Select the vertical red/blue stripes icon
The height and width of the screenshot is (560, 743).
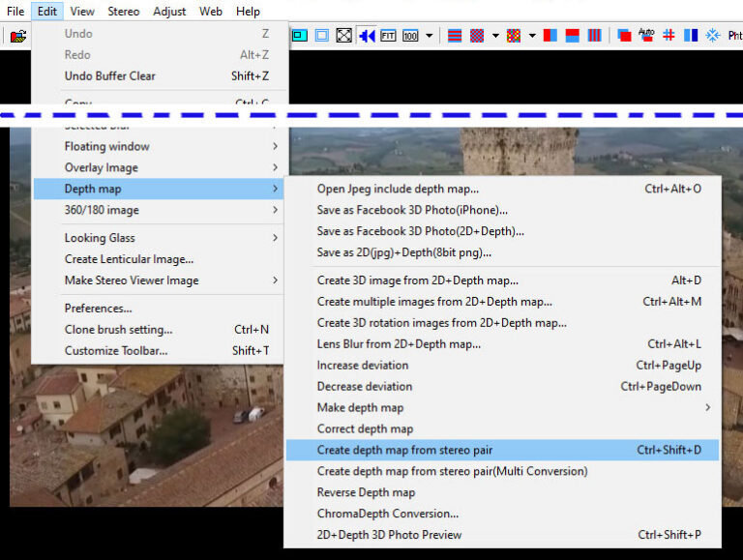[594, 36]
